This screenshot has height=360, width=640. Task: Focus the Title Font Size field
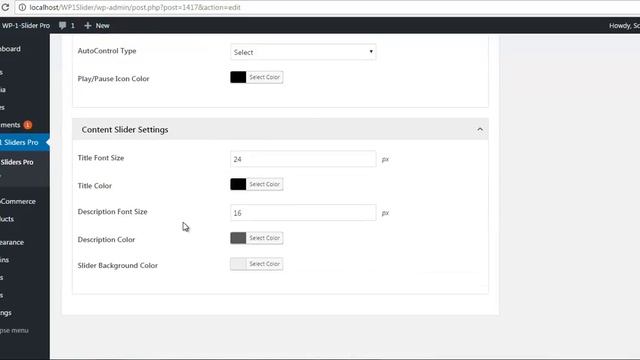click(303, 159)
